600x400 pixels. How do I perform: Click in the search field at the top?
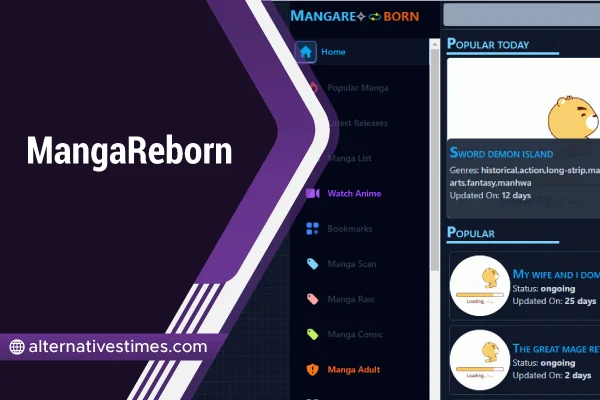coord(522,14)
